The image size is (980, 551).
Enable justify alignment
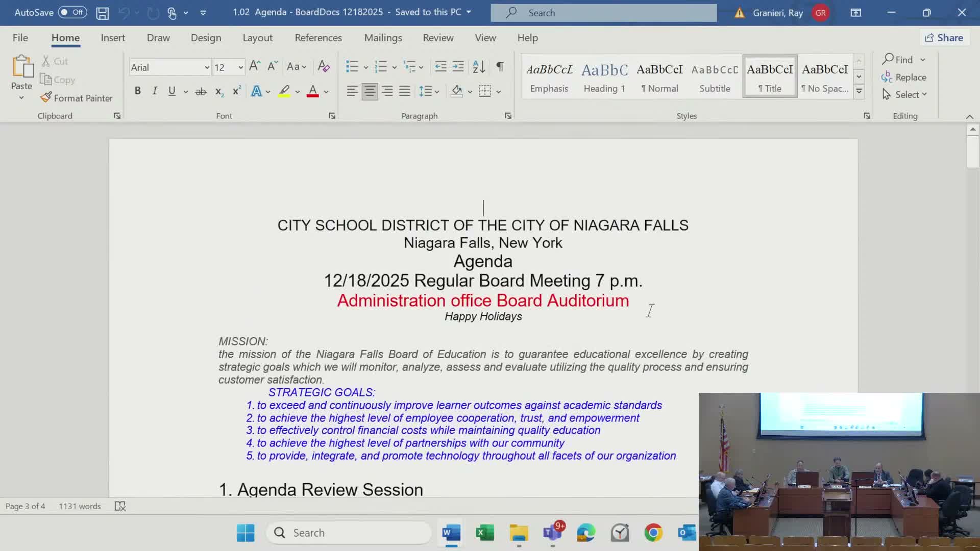point(405,91)
